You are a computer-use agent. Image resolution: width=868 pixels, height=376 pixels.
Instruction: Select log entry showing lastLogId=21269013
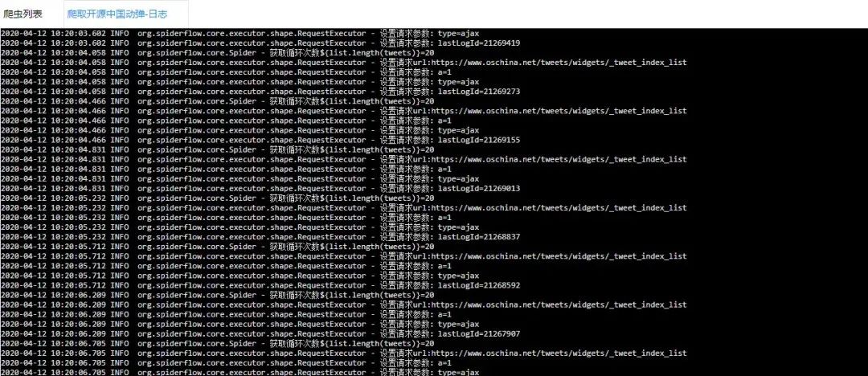tap(260, 188)
